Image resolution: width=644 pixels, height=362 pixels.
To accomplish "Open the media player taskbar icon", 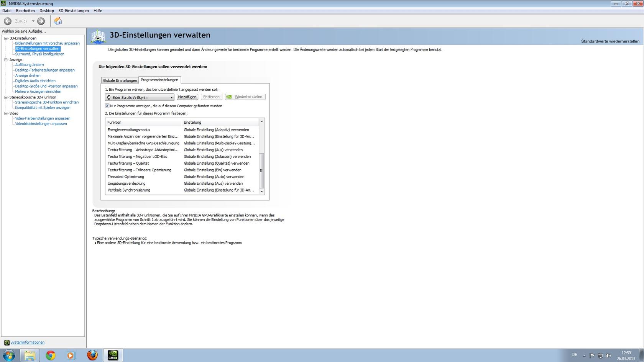I will point(71,355).
